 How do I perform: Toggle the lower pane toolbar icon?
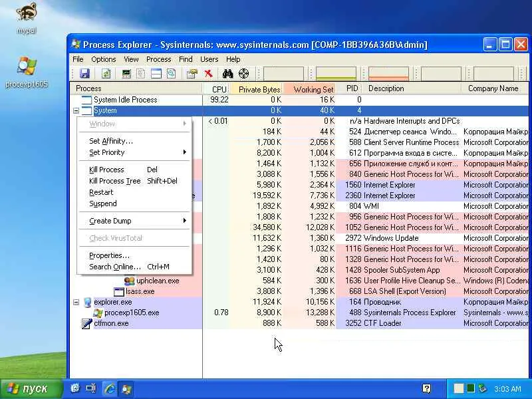pyautogui.click(x=156, y=73)
